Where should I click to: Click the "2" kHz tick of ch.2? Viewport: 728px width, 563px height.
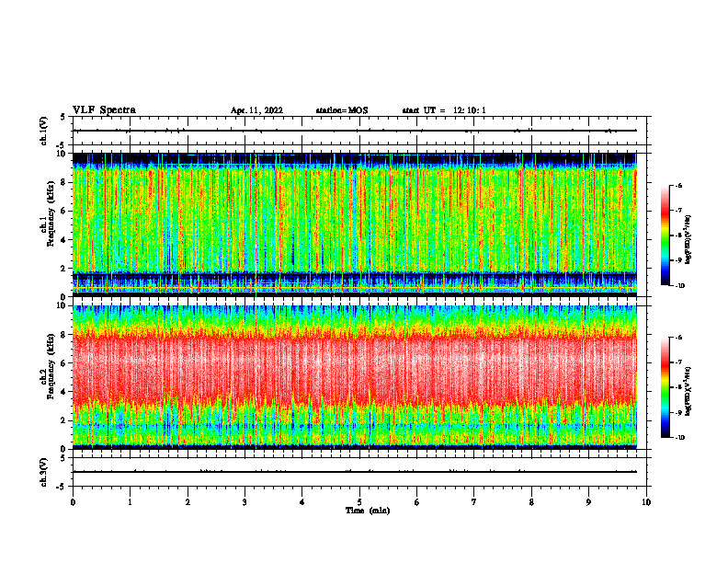coord(64,420)
